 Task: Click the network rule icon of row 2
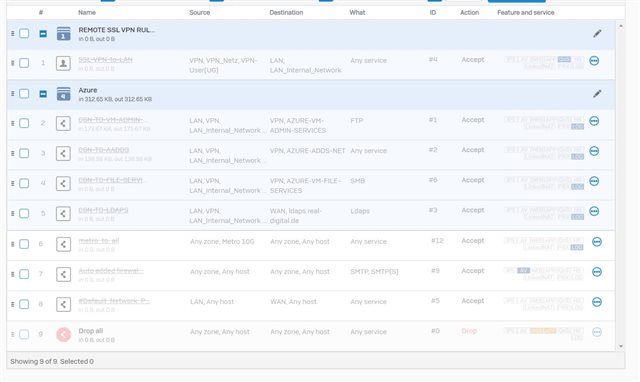point(63,123)
